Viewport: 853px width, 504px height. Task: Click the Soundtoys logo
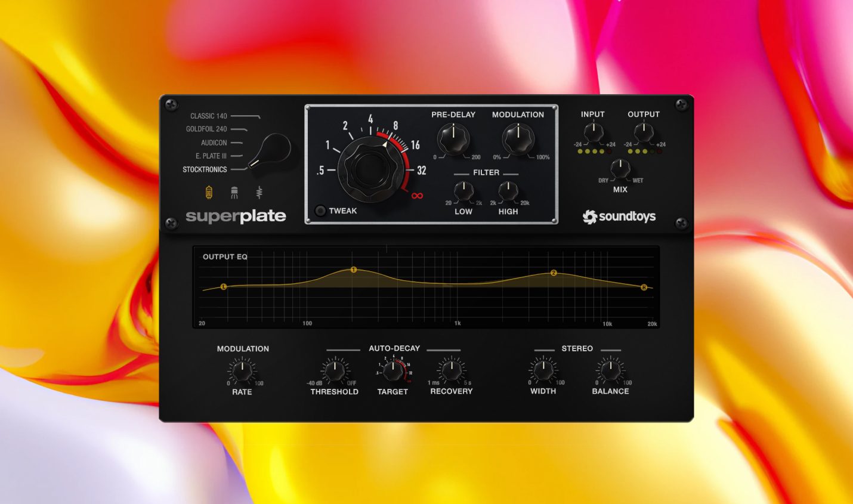619,217
